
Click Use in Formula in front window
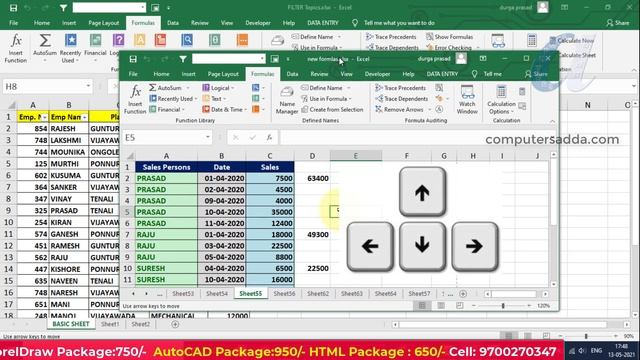327,99
